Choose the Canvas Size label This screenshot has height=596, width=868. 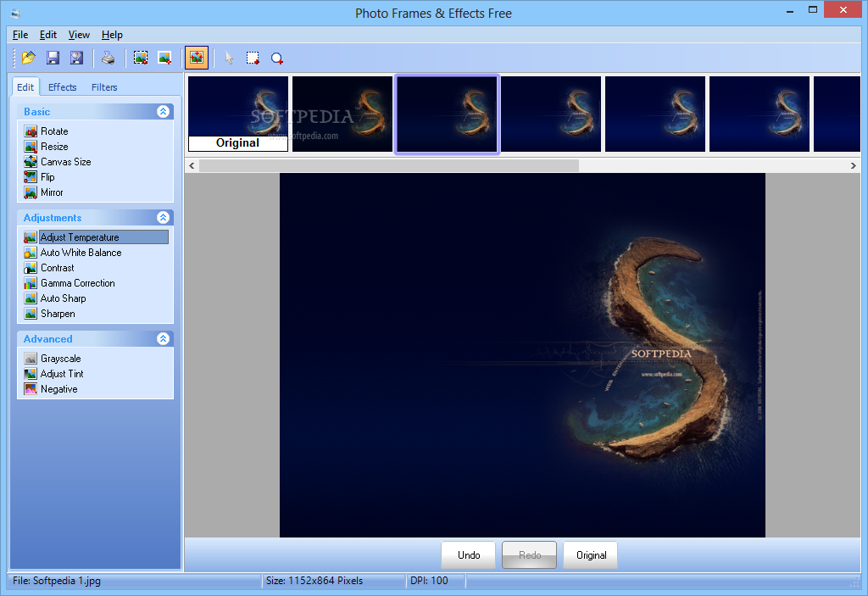coord(66,162)
